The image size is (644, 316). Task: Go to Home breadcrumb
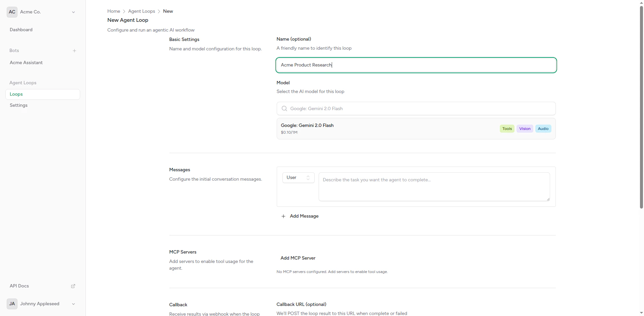(114, 11)
